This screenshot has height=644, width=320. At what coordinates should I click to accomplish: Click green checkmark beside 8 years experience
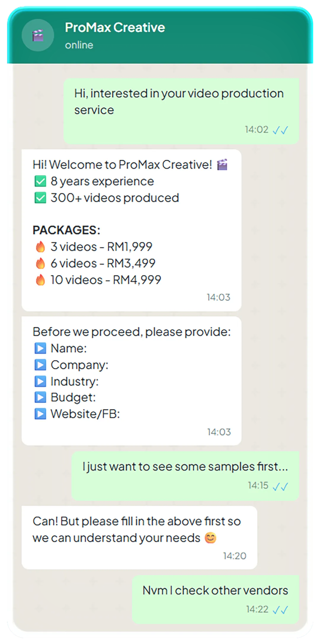(40, 181)
